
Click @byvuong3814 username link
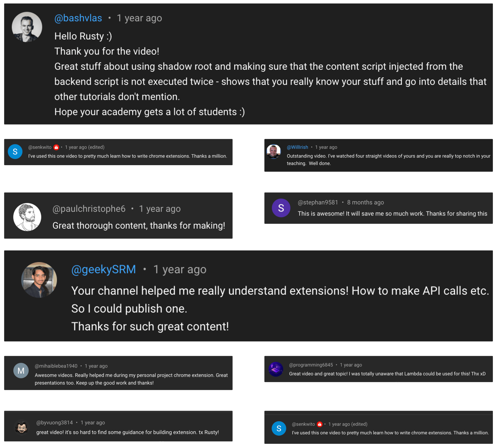(x=54, y=422)
